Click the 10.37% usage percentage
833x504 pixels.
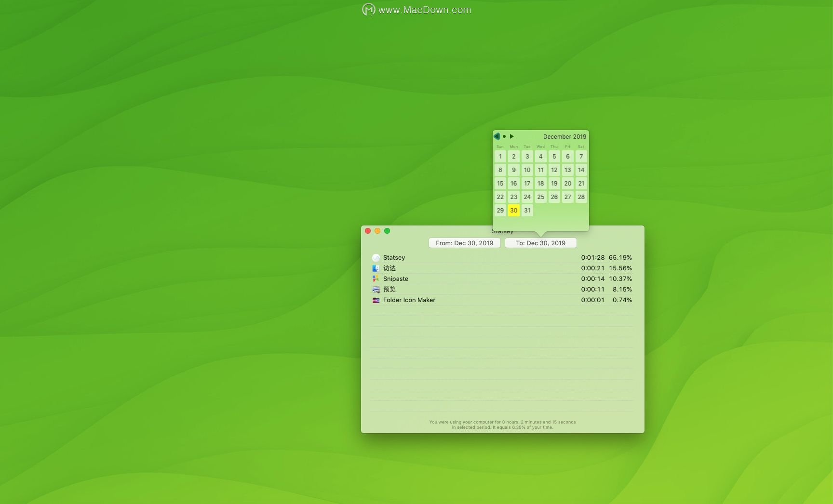click(620, 279)
